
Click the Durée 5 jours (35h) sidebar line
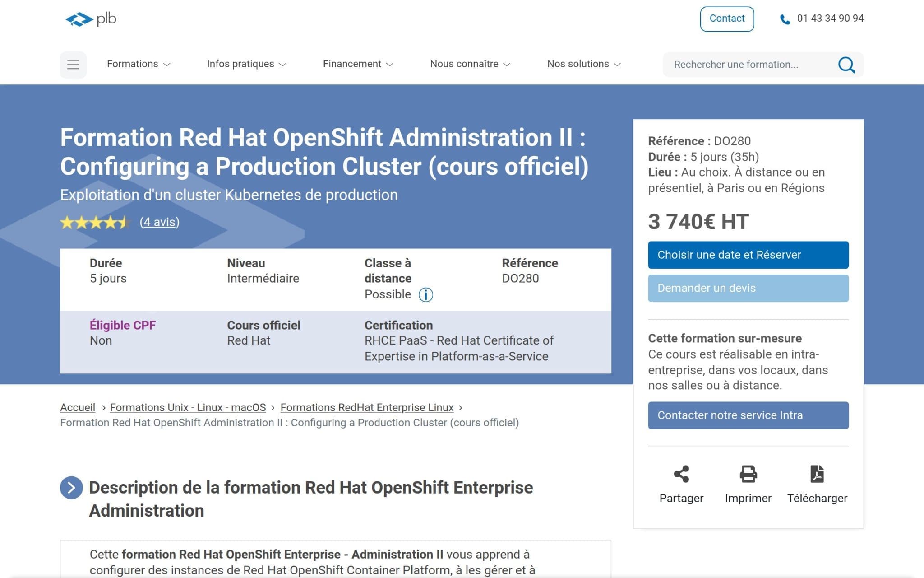pos(703,157)
